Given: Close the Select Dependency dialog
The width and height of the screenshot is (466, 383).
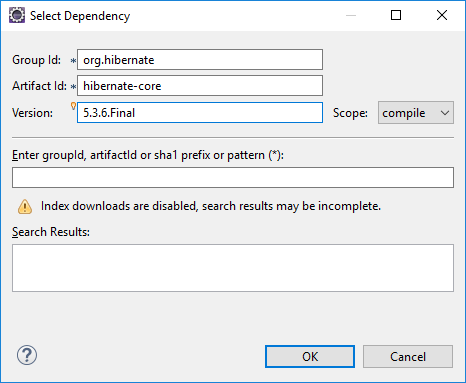Looking at the screenshot, I should point(442,15).
